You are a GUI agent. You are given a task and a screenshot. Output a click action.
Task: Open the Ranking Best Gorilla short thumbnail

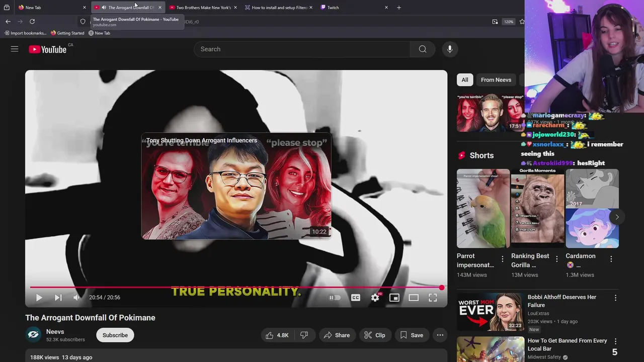click(x=537, y=209)
